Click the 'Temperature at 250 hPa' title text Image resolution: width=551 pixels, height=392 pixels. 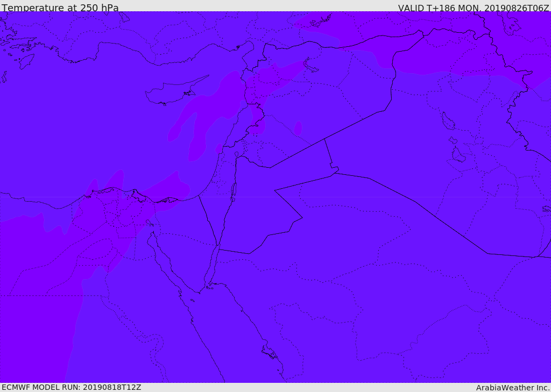click(60, 8)
